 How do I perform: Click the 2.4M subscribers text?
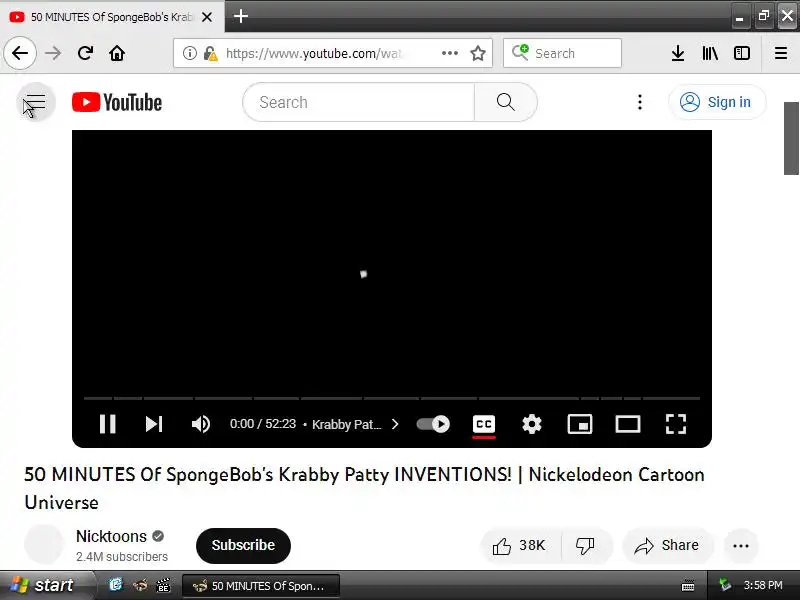click(122, 557)
